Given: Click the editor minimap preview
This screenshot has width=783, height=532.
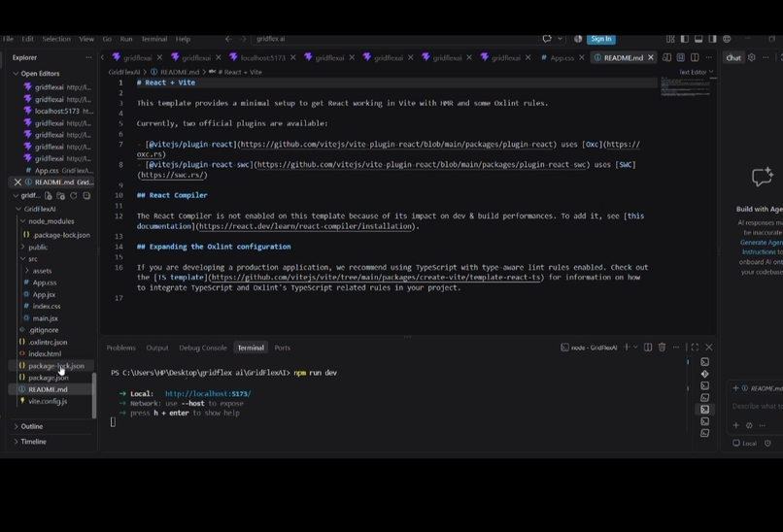Looking at the screenshot, I should click(685, 85).
